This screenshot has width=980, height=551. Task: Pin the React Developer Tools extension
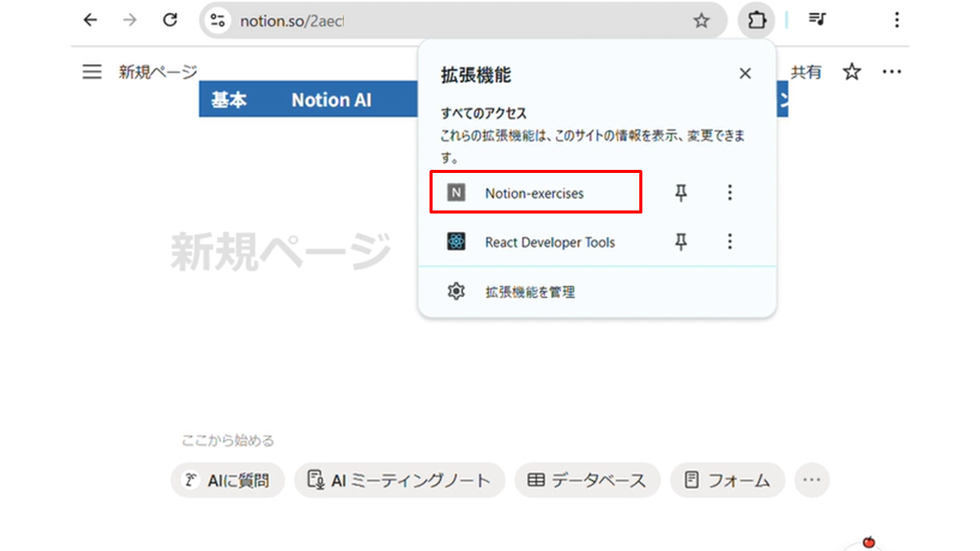pyautogui.click(x=681, y=242)
